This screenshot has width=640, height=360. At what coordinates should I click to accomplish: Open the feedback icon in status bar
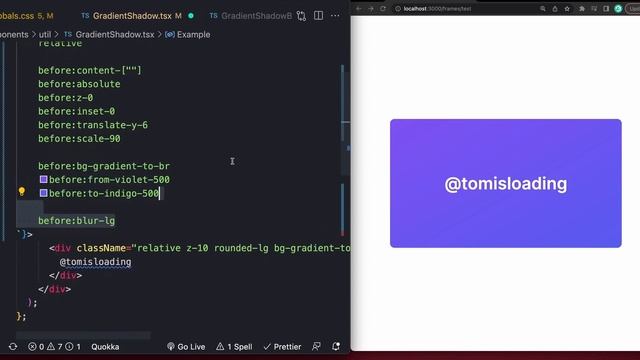coord(316,347)
